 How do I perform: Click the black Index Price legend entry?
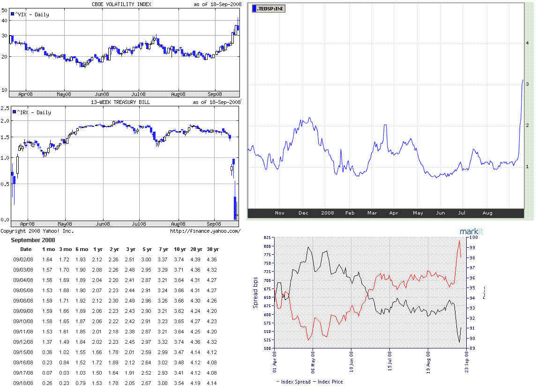(x=328, y=382)
